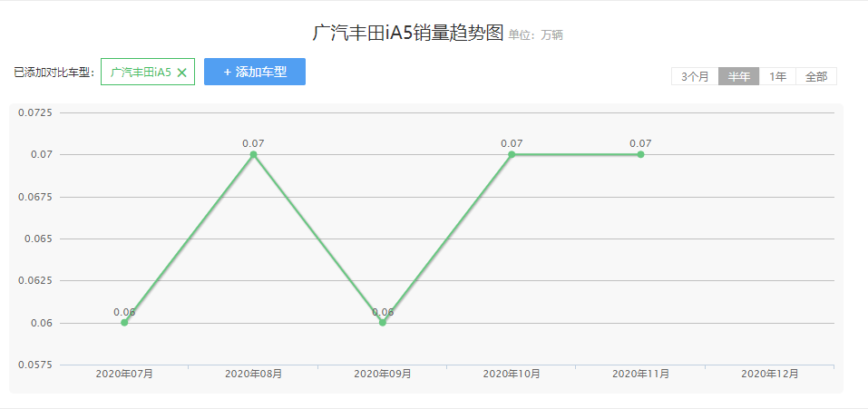Switch to the 3个月 time range

tap(695, 77)
